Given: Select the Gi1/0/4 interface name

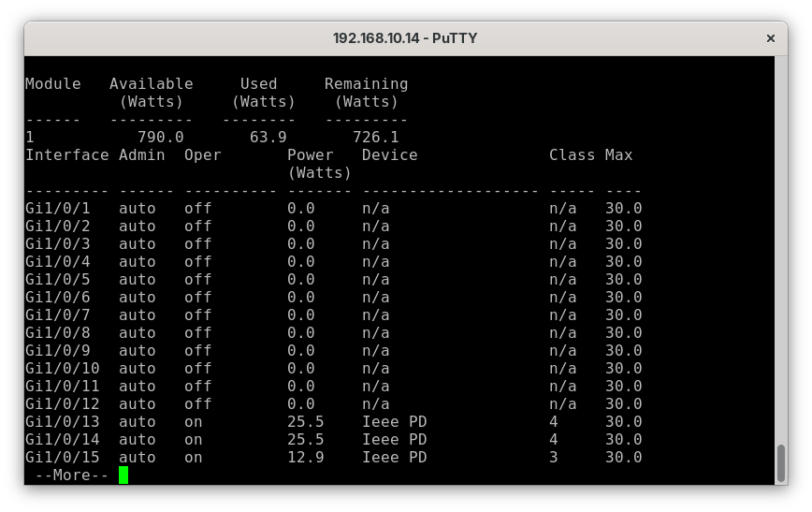Looking at the screenshot, I should (x=57, y=262).
